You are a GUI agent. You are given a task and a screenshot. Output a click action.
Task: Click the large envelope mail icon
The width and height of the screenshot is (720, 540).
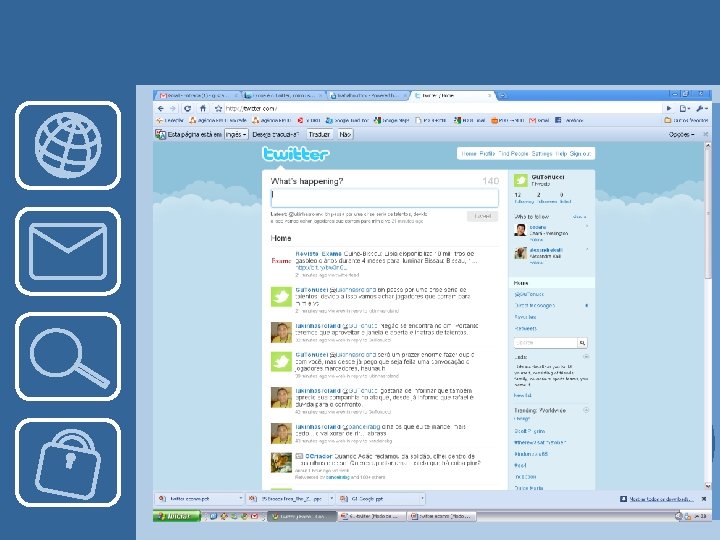[68, 251]
